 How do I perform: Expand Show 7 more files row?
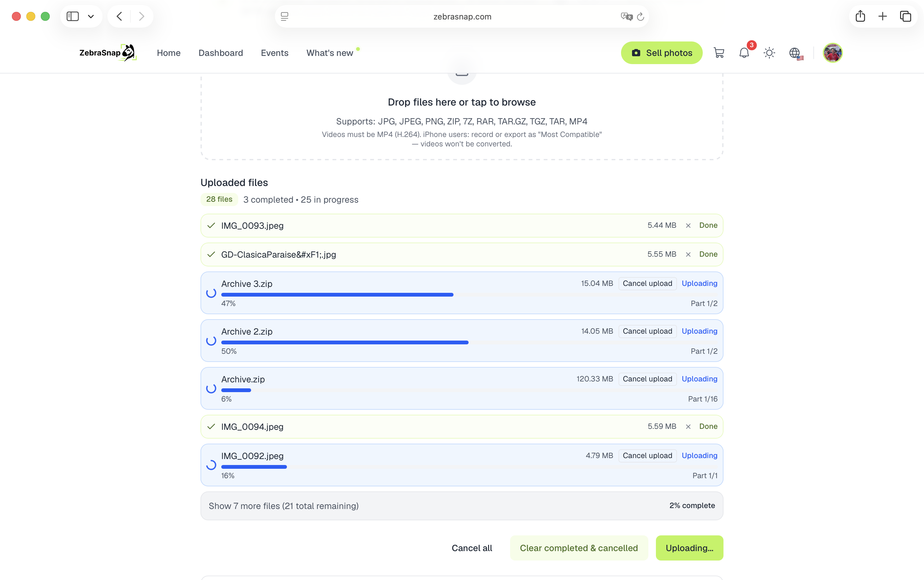coord(462,506)
